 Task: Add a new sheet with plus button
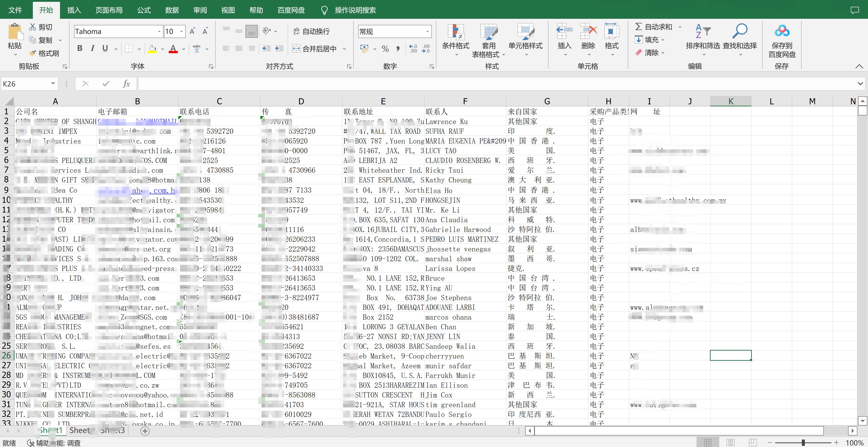tap(145, 431)
